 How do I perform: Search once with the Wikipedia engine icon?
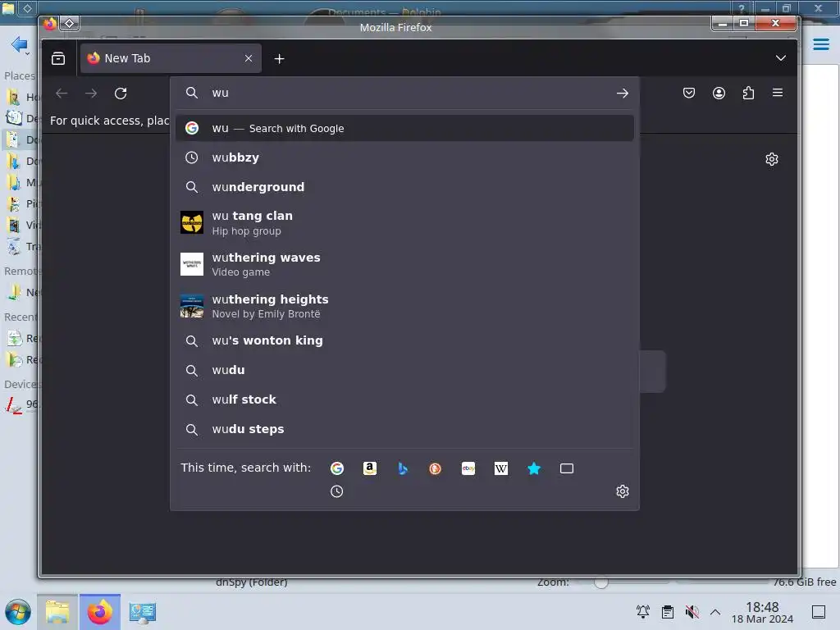(501, 468)
